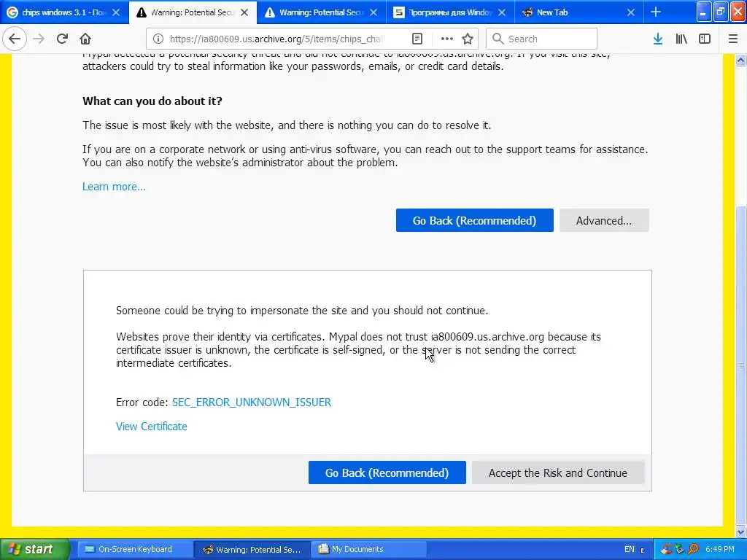Select Warning: Potential Se... taskbar button
The height and width of the screenshot is (560, 747).
(x=252, y=549)
